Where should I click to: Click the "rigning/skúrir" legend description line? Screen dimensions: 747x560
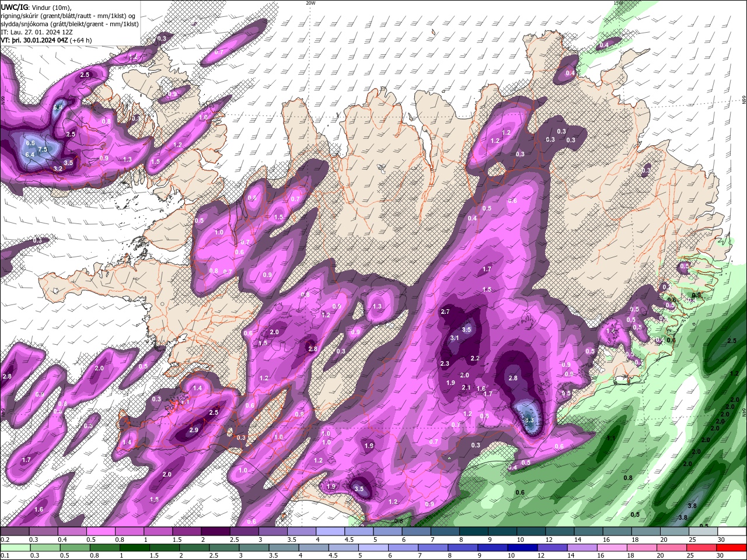tap(69, 16)
